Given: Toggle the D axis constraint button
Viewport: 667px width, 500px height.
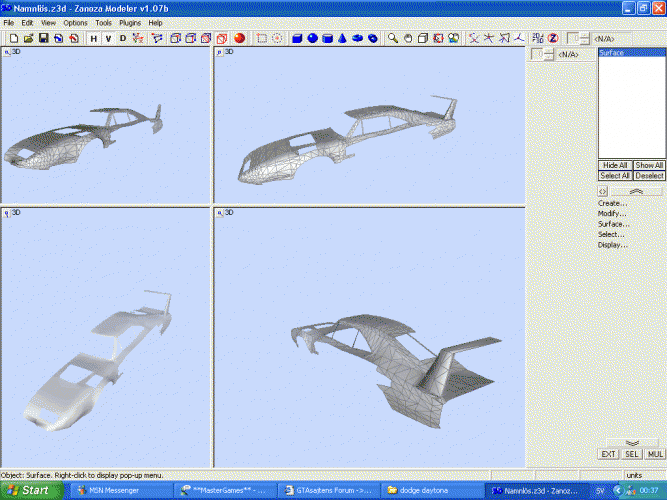Looking at the screenshot, I should (x=123, y=38).
